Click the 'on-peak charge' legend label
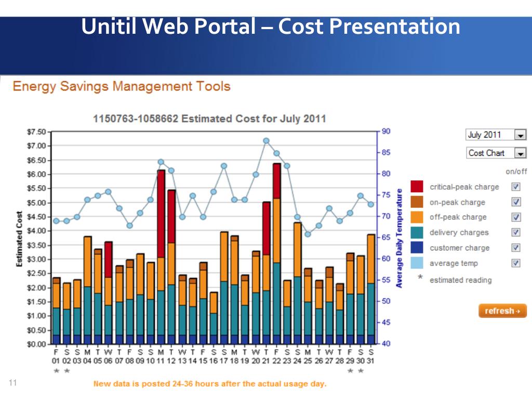The height and width of the screenshot is (399, 532). [457, 203]
